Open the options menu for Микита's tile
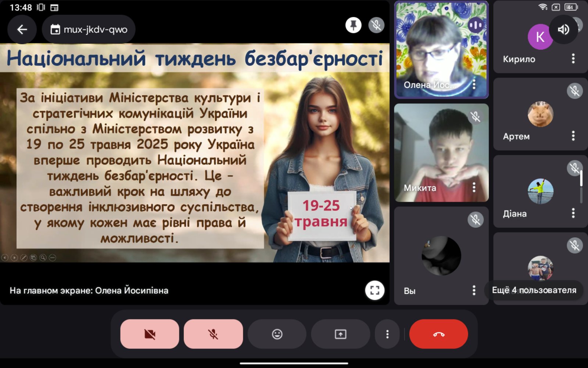The height and width of the screenshot is (368, 588). (x=474, y=187)
